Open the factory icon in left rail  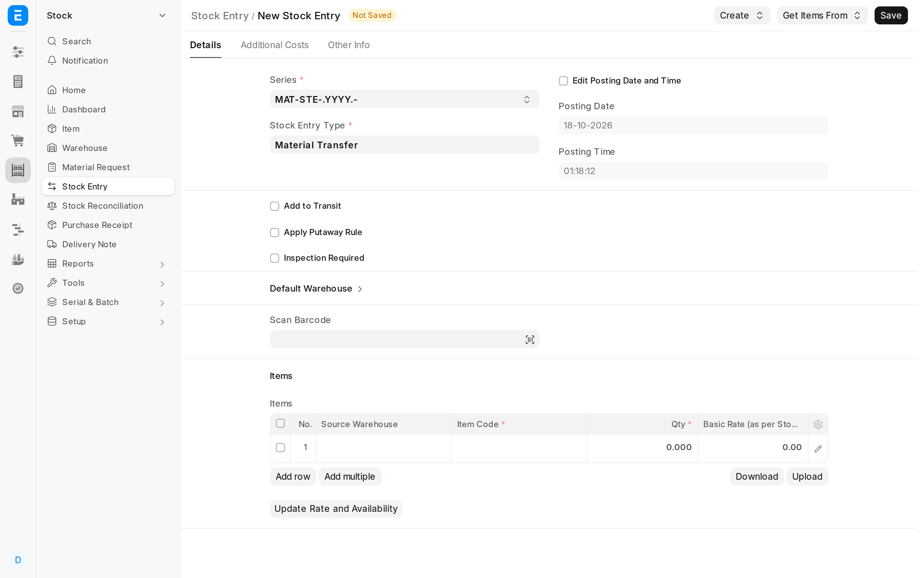tap(18, 199)
